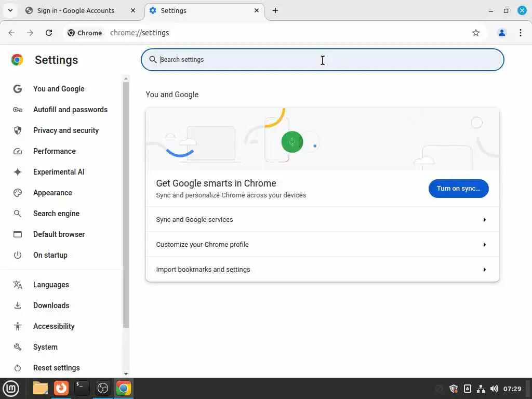Click the magnifier icon in search settings
This screenshot has width=532, height=399.
click(x=153, y=60)
